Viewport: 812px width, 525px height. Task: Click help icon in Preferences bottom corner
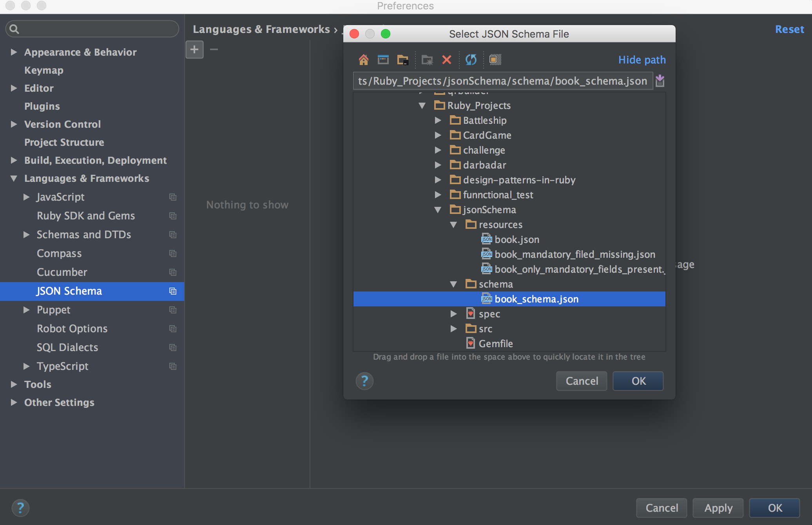click(21, 508)
